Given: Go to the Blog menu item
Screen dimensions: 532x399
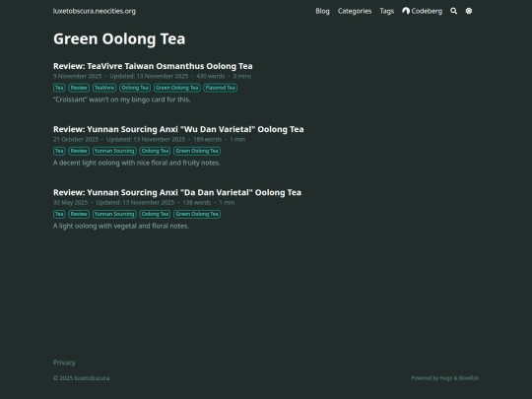Looking at the screenshot, I should coord(322,11).
